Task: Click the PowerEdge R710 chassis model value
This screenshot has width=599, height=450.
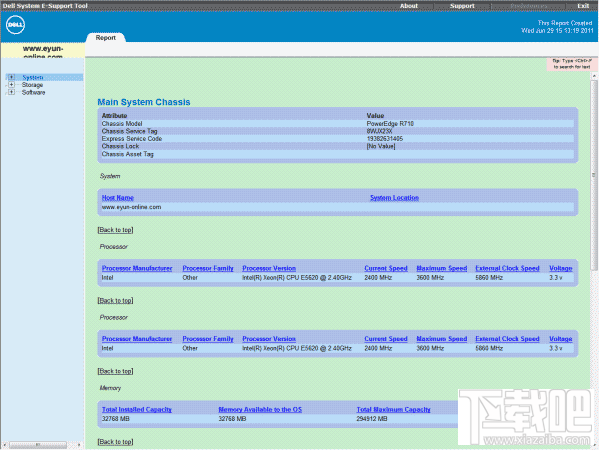Action: [390, 124]
